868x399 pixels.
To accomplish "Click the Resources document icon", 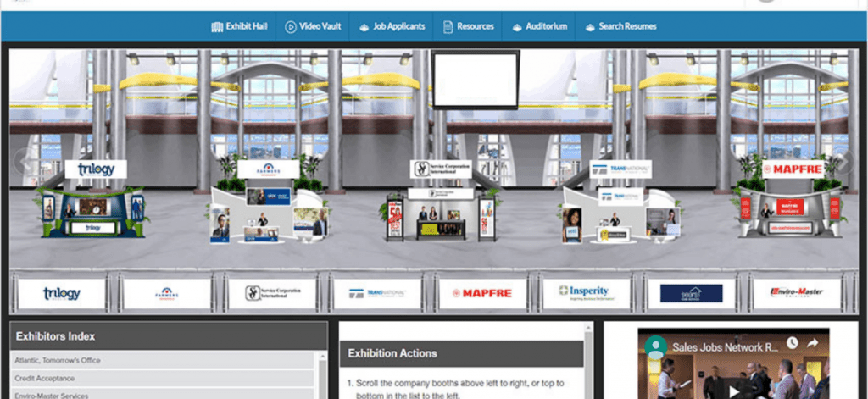I will click(448, 26).
